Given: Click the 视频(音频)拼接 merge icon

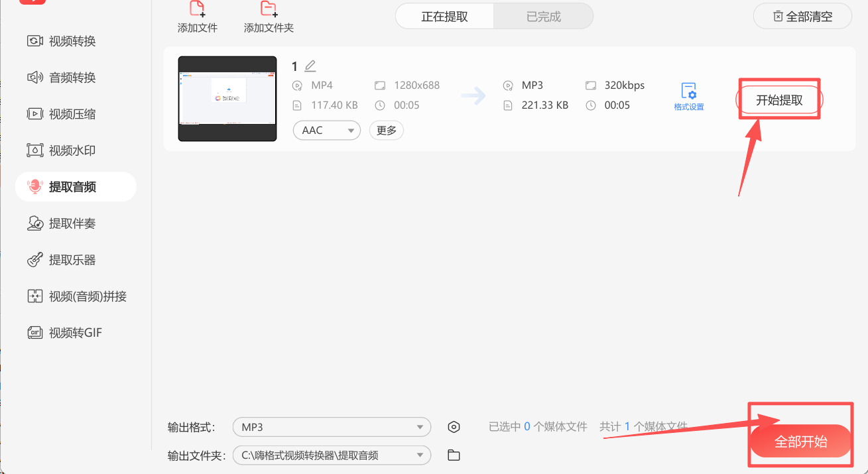Looking at the screenshot, I should (35, 296).
